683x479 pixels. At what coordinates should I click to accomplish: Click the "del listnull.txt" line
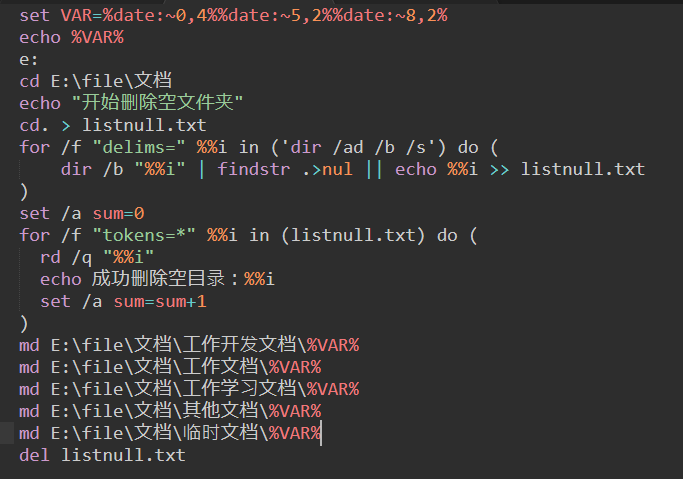click(x=102, y=455)
